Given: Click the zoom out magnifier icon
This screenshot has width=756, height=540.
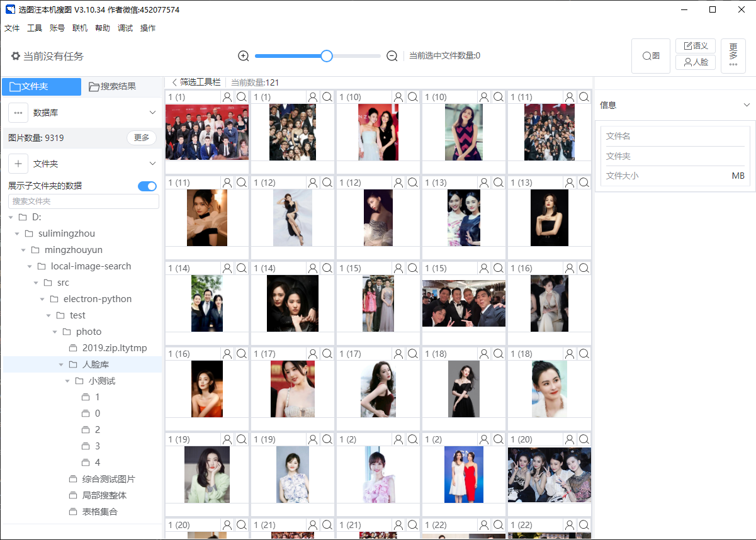Looking at the screenshot, I should point(392,56).
